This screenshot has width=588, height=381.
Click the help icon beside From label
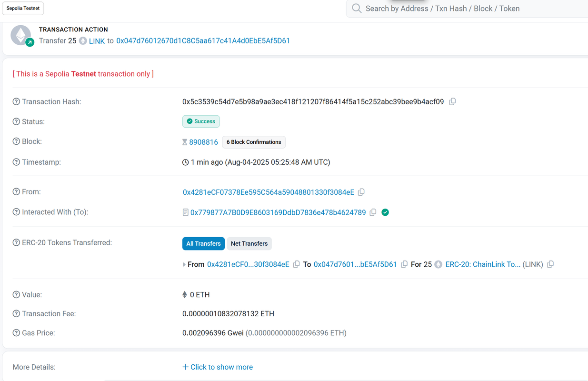point(16,192)
